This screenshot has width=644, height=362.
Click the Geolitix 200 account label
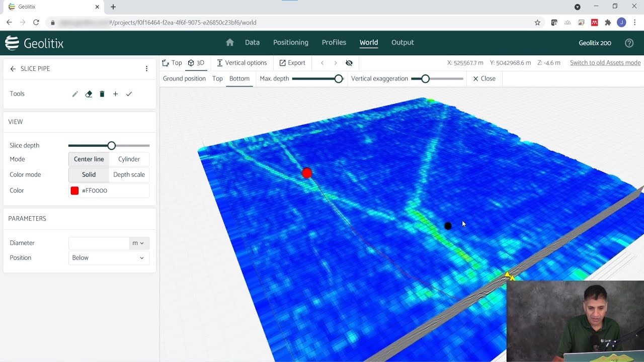595,43
